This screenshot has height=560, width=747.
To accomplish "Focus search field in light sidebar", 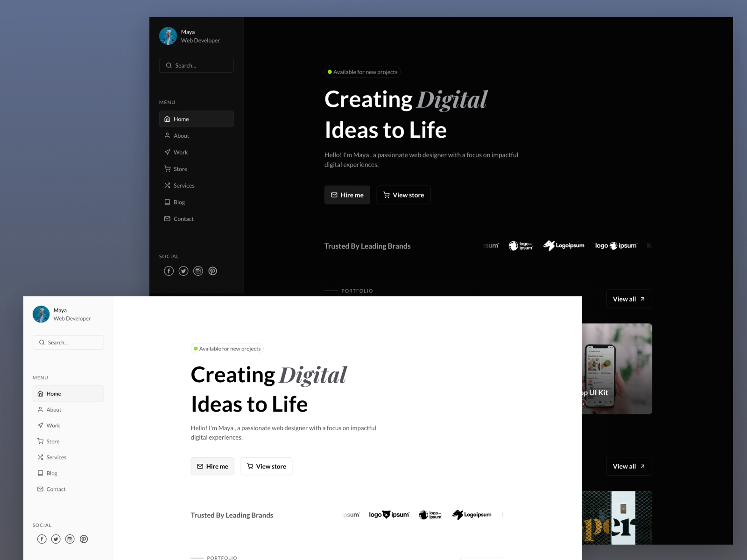I will (x=68, y=343).
